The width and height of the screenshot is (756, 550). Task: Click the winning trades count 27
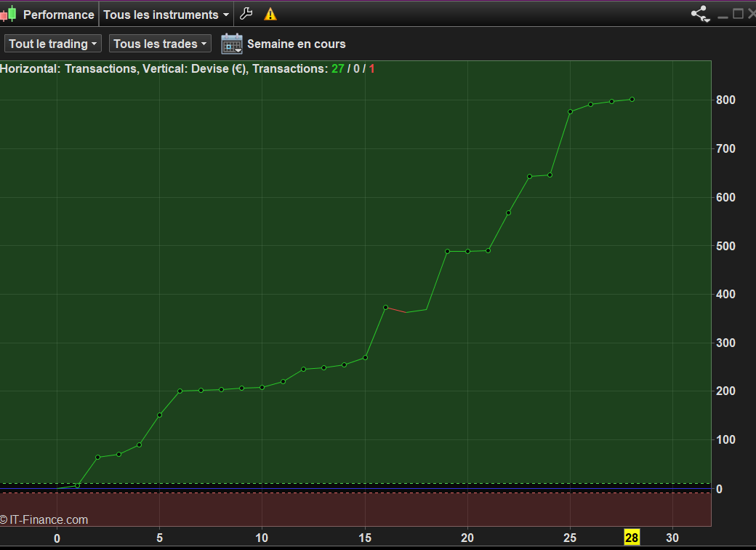pos(337,68)
